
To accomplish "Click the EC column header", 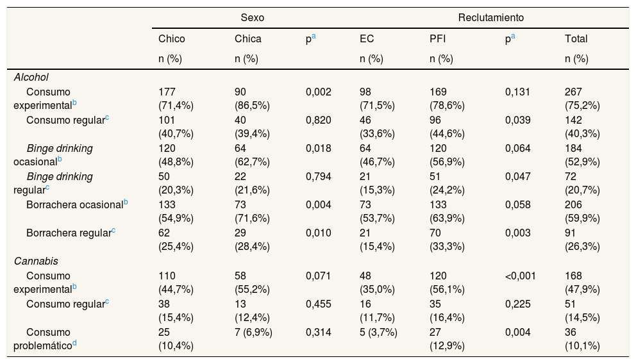I will click(367, 39).
